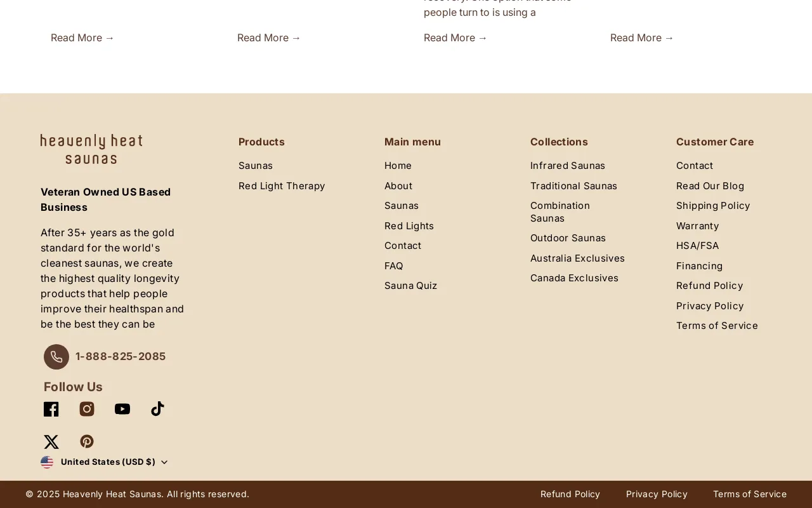Select Saunas under Products
The height and width of the screenshot is (508, 812).
point(255,165)
